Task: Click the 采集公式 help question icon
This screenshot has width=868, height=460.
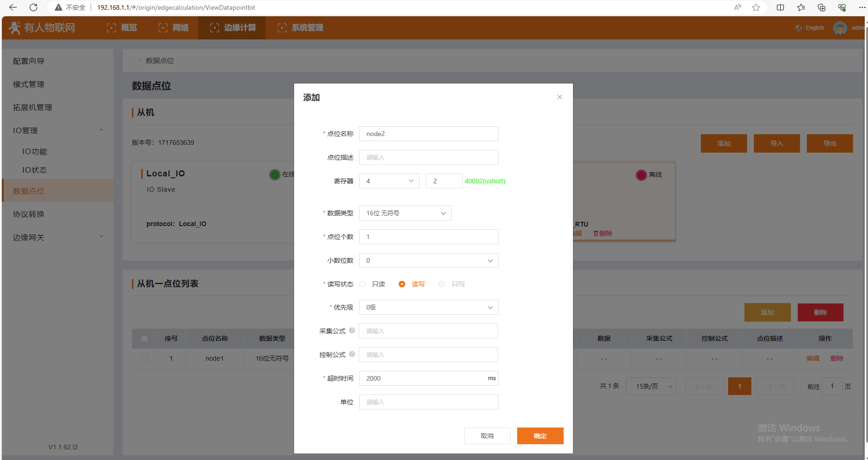Action: (x=352, y=330)
